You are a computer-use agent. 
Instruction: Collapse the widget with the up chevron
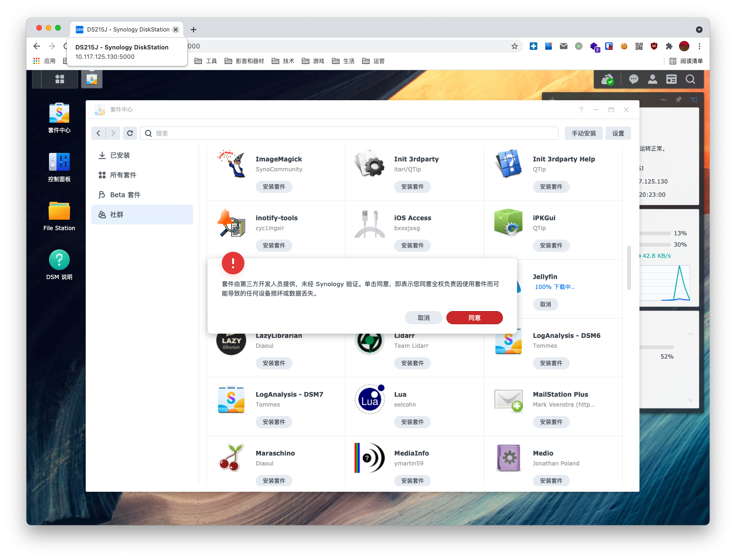690,334
